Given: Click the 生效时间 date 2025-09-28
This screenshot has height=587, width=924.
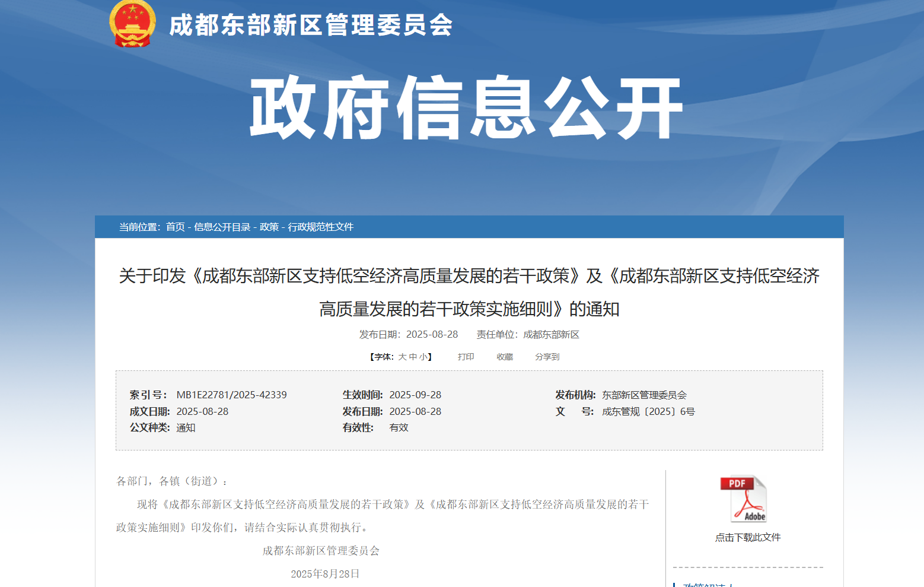Looking at the screenshot, I should (415, 395).
